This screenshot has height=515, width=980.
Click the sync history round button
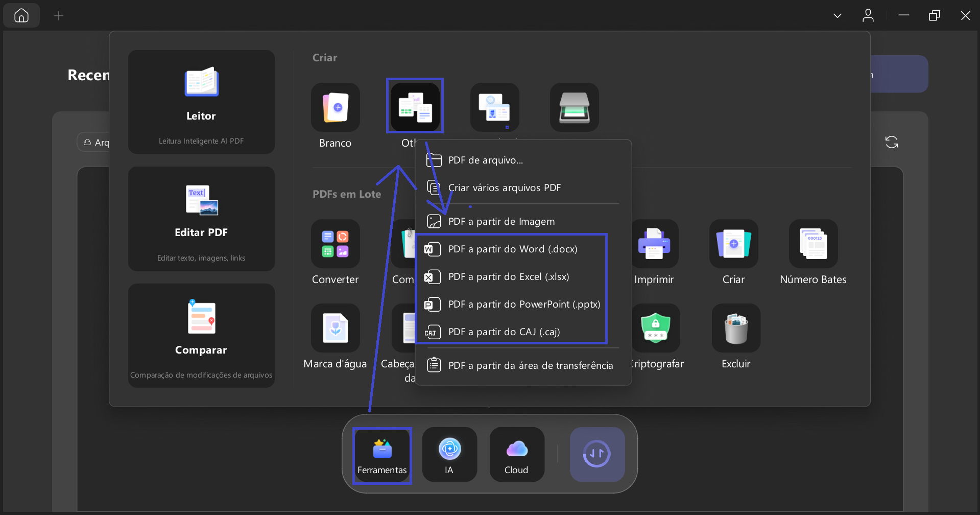[597, 454]
